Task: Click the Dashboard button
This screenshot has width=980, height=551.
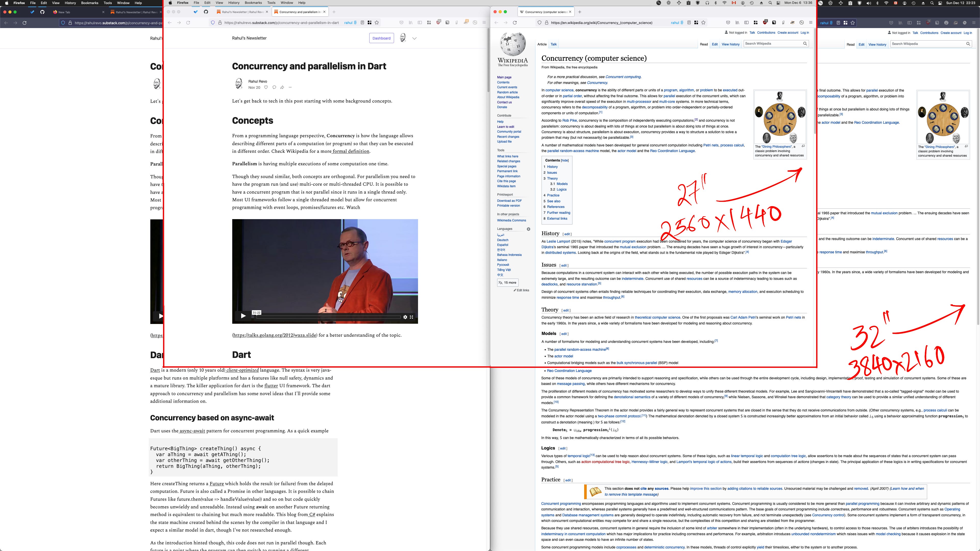Action: coord(381,38)
